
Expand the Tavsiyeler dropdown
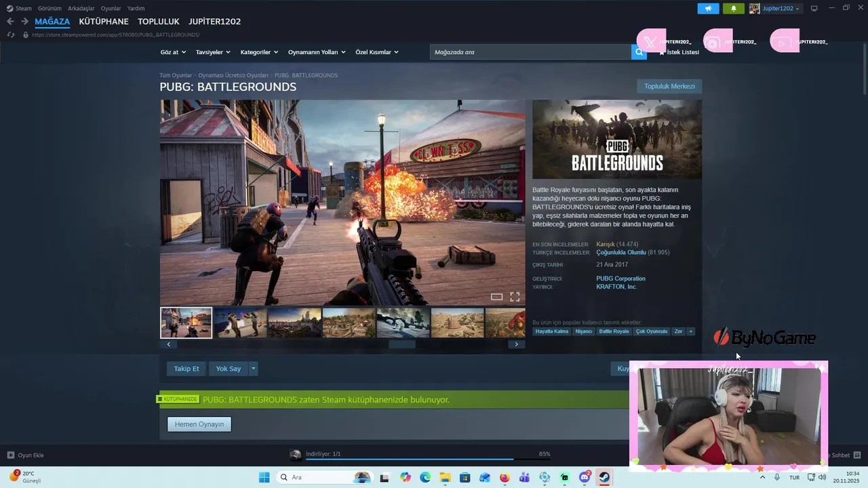point(213,52)
